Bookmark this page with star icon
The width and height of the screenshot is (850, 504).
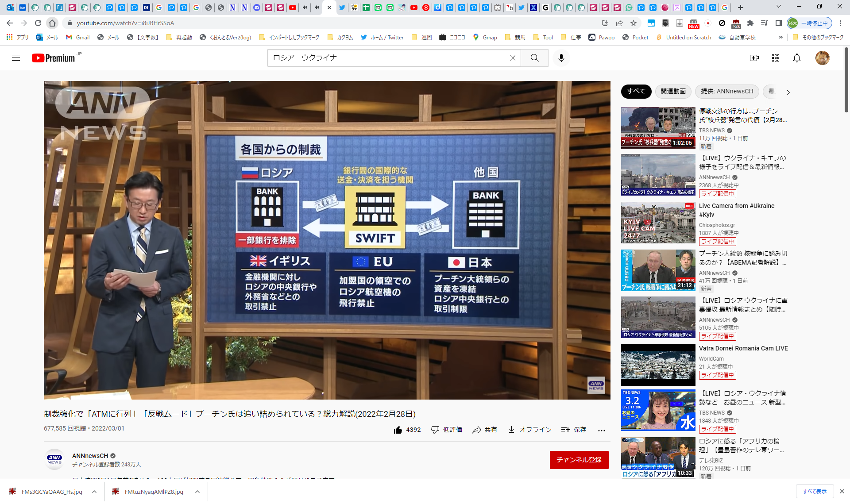(634, 23)
